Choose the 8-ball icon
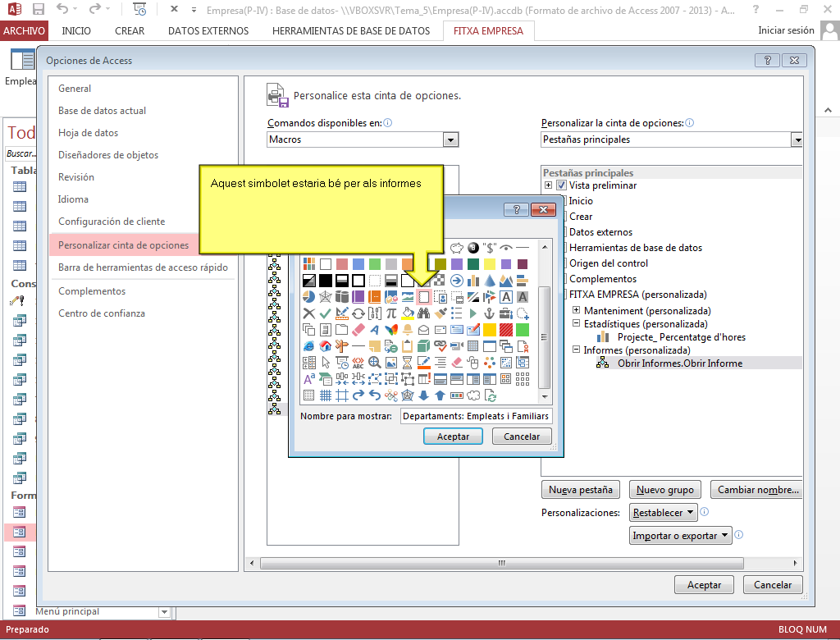Image resolution: width=840 pixels, height=640 pixels. coord(473,248)
